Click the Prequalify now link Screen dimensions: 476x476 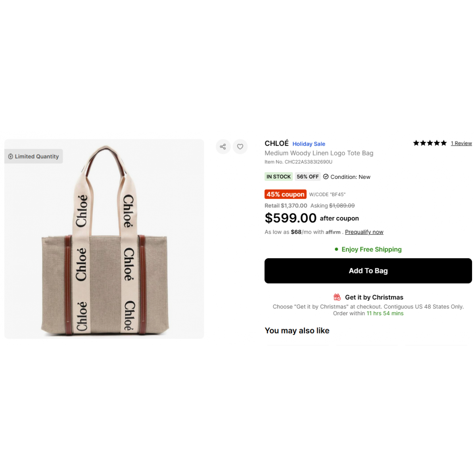pos(364,232)
